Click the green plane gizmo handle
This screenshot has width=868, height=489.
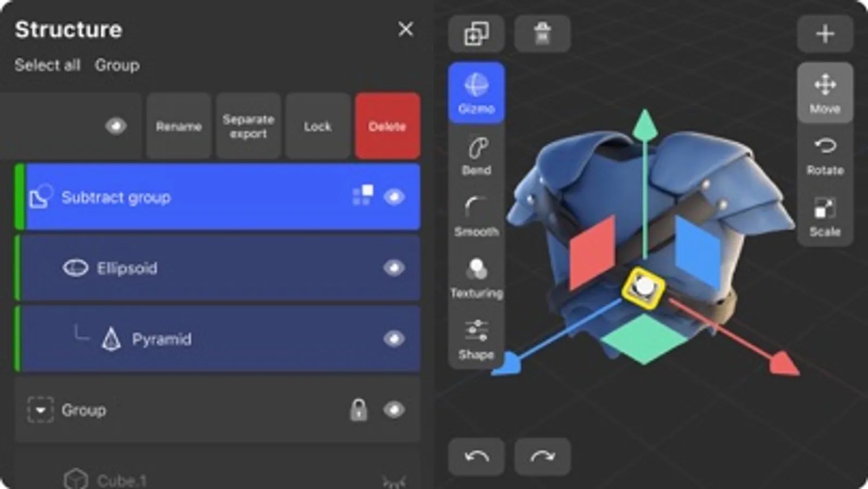tap(644, 338)
